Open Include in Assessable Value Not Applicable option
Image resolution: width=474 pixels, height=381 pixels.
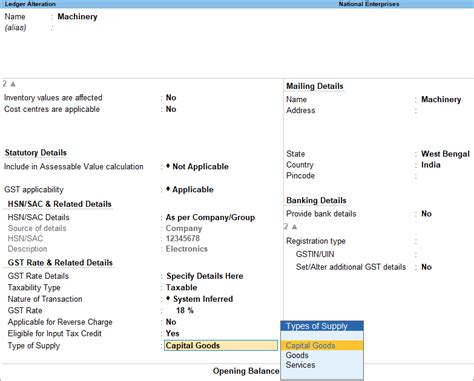tap(197, 167)
